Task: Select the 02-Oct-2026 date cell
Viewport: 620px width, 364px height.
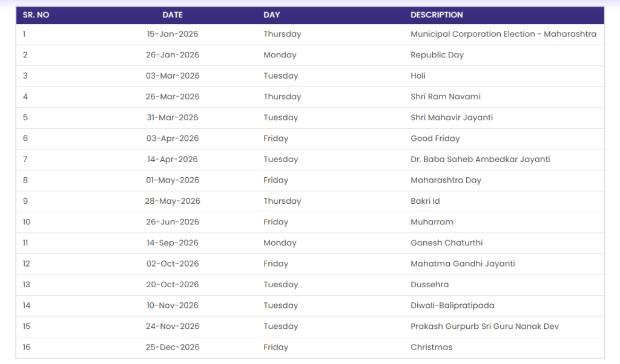Action: 173,264
